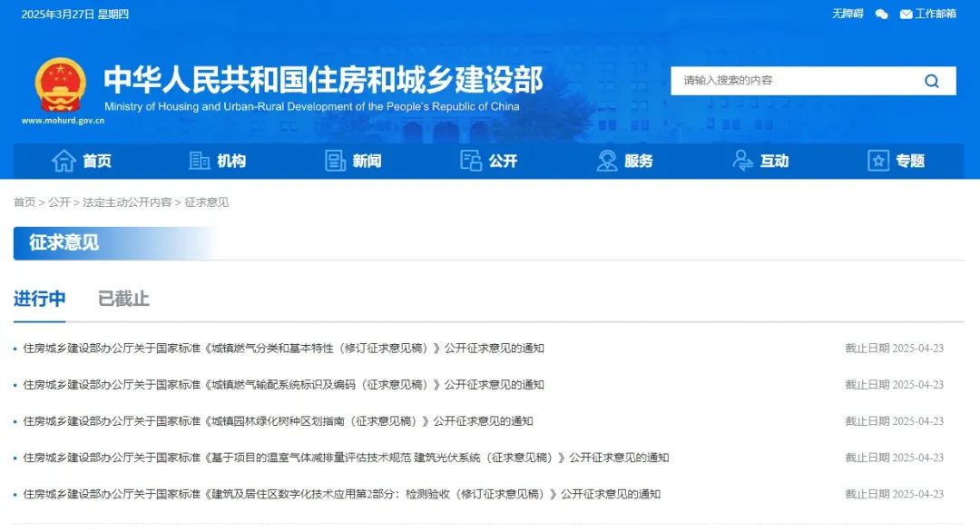Open the 新闻 nav menu item

367,162
